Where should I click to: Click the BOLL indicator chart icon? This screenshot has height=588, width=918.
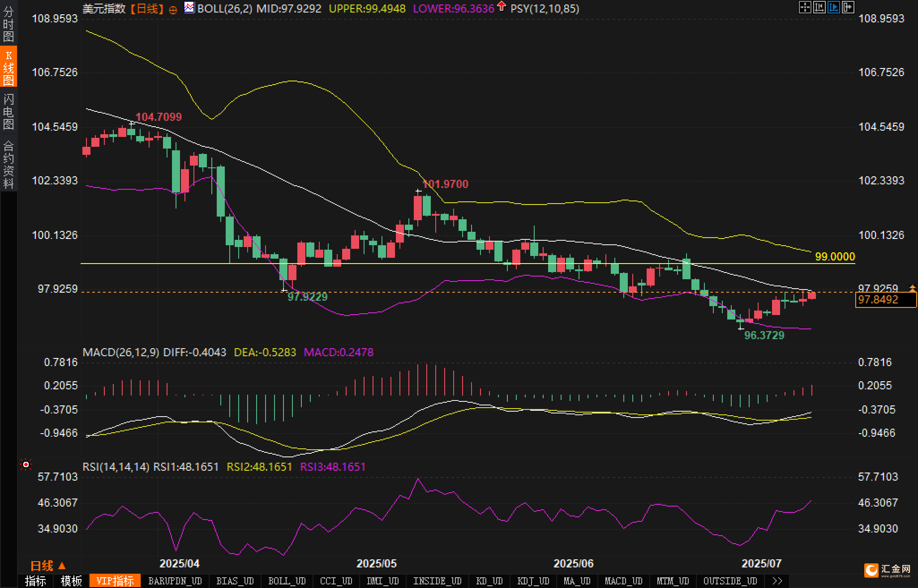coord(189,8)
